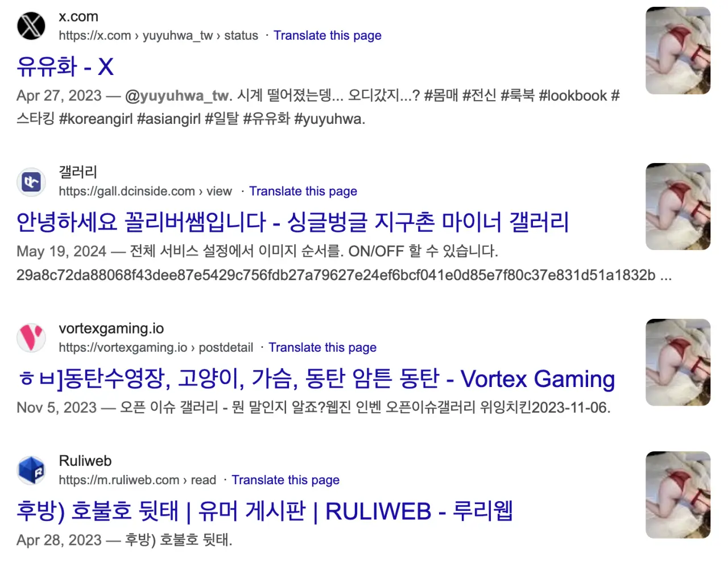Translate the m.ruliweb.com result page
This screenshot has width=728, height=566.
tap(286, 480)
